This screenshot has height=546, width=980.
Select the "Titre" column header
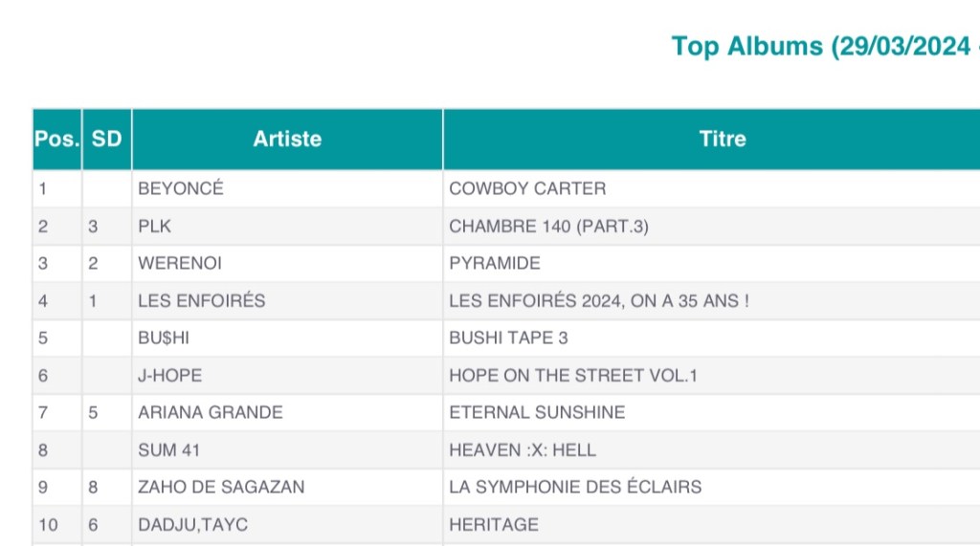point(723,140)
